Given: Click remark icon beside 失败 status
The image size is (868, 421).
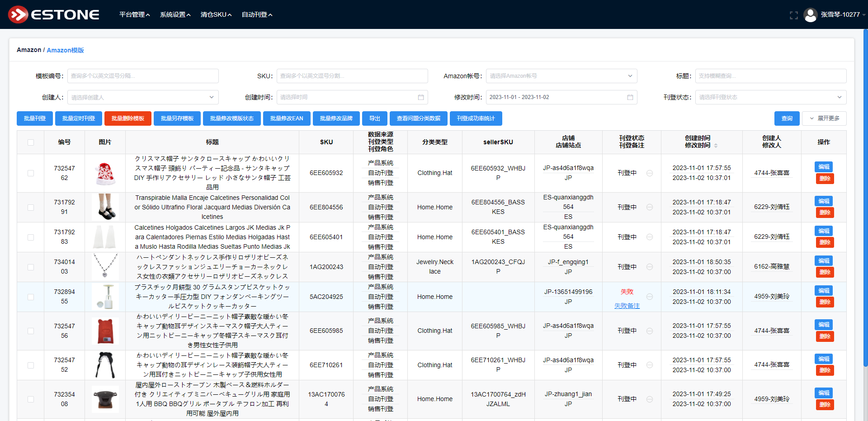Looking at the screenshot, I should coord(649,297).
